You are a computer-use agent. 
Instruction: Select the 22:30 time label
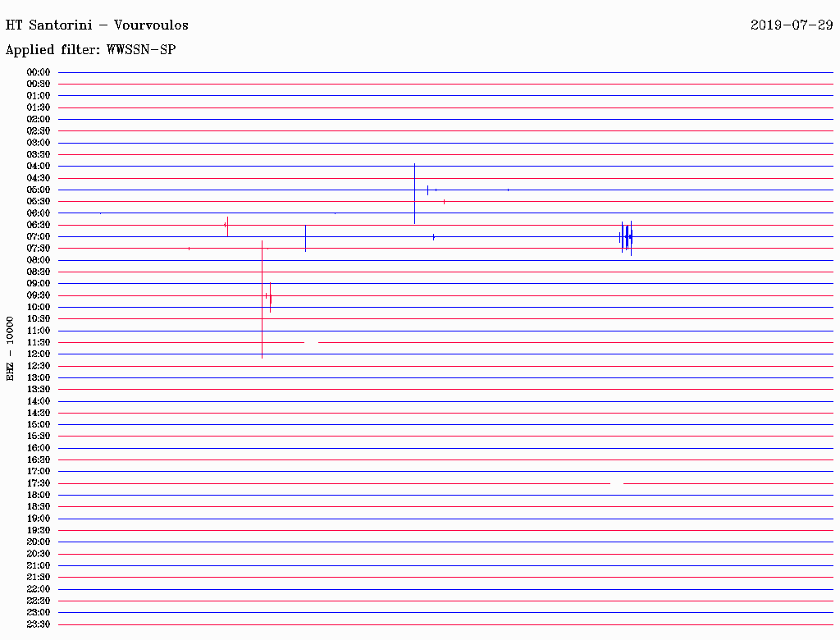(39, 601)
